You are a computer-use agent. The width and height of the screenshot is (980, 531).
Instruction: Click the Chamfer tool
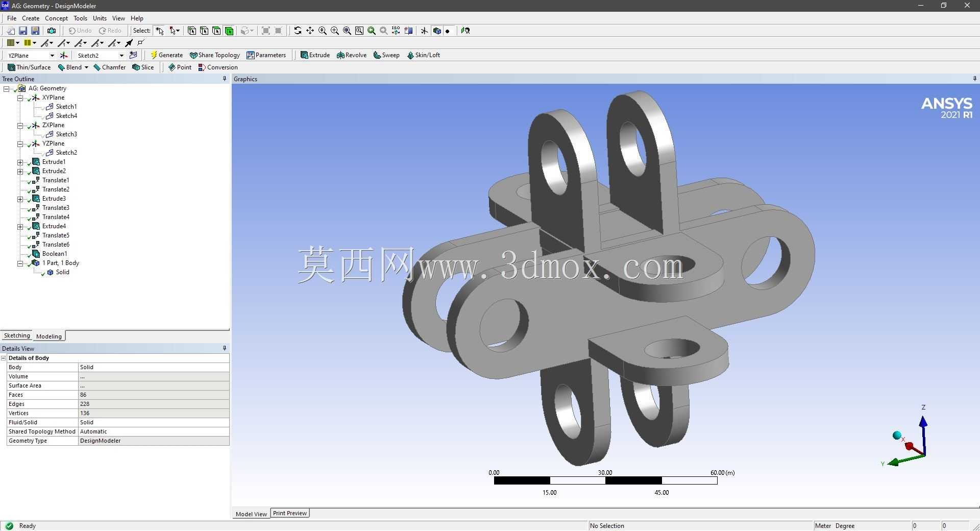[x=109, y=67]
